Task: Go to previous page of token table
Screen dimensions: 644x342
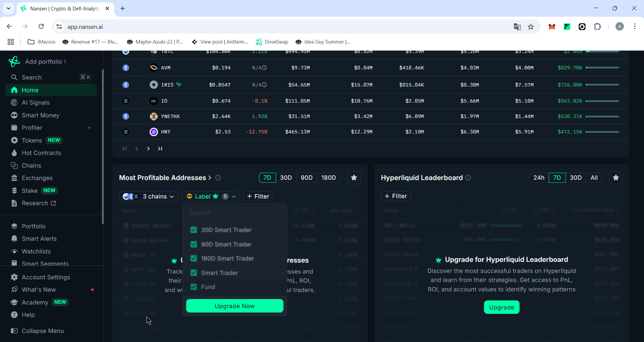Action: point(137,149)
